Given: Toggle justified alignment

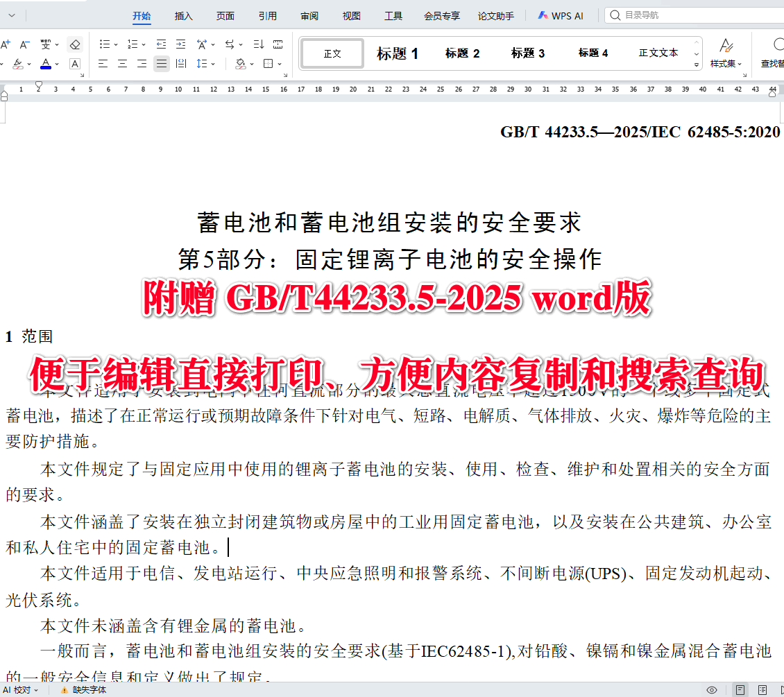Looking at the screenshot, I should click(x=161, y=63).
